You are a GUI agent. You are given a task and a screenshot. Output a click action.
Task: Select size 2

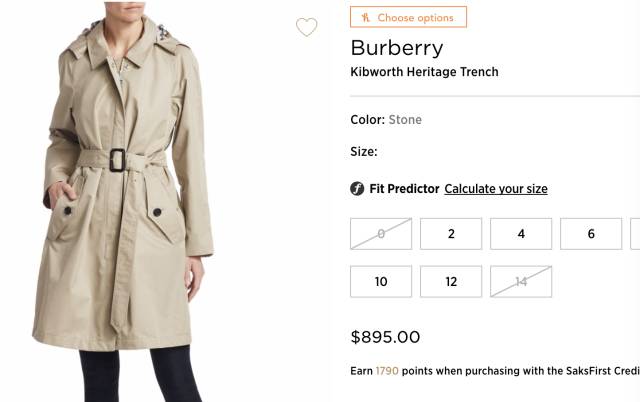click(451, 234)
